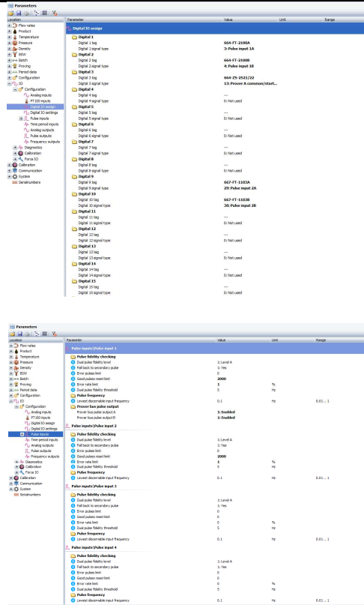Click the Save disk icon in the upper Parameters window toolbar
This screenshot has height=605, width=364.
[19, 13]
